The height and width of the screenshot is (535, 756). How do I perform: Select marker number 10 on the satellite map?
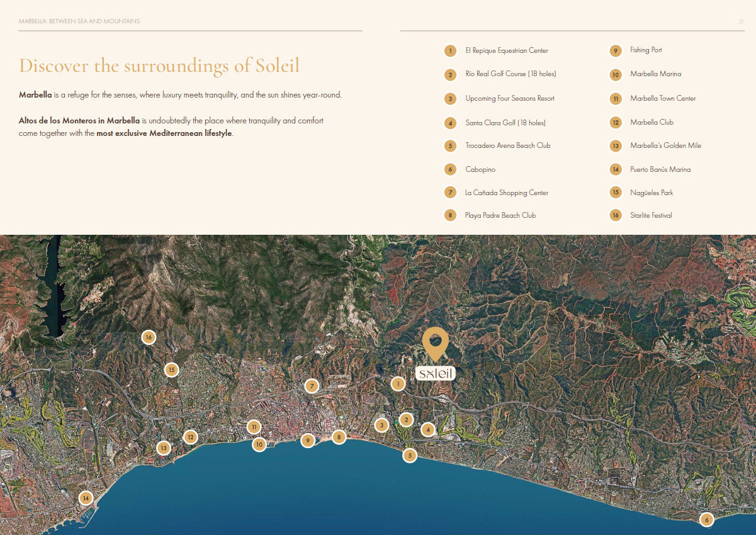point(259,444)
